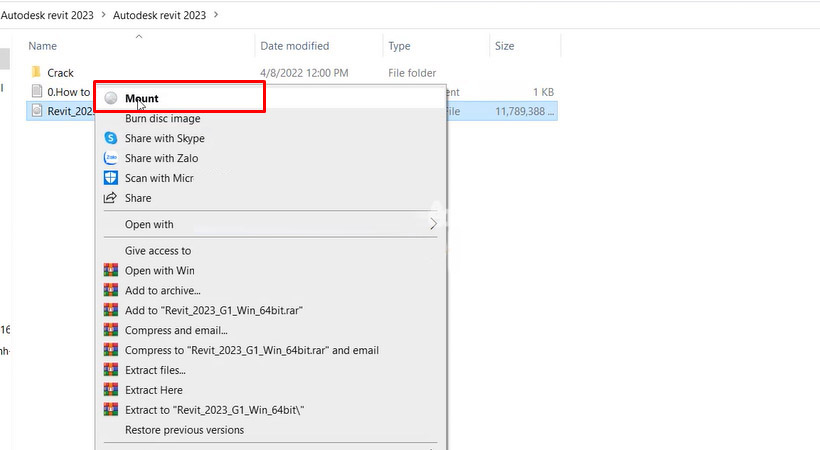
Task: Click the 11,789,388 size value
Action: coord(524,111)
